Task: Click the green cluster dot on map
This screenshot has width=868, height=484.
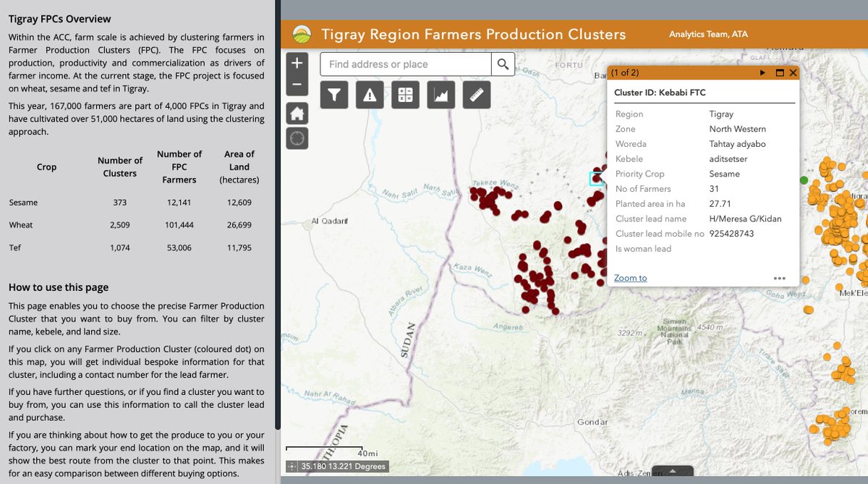Action: (804, 179)
